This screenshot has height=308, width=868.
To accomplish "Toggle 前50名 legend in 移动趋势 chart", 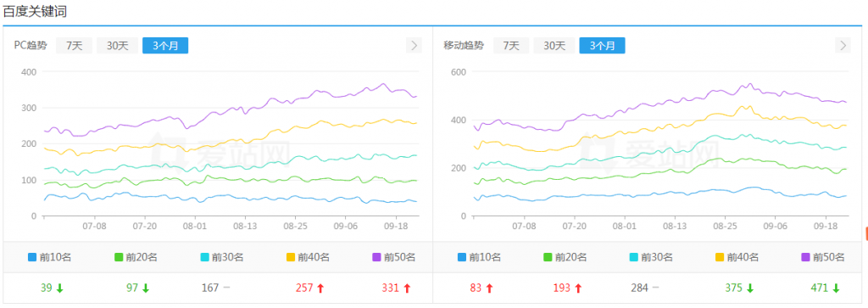I will (x=822, y=257).
